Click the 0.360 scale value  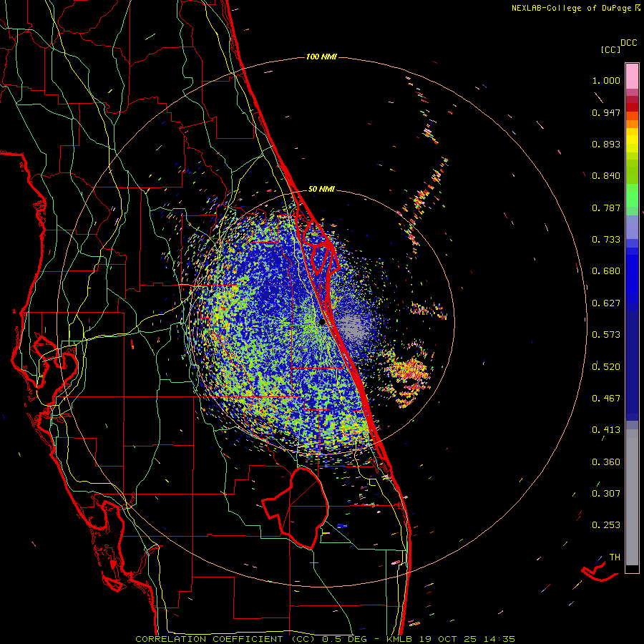point(606,462)
